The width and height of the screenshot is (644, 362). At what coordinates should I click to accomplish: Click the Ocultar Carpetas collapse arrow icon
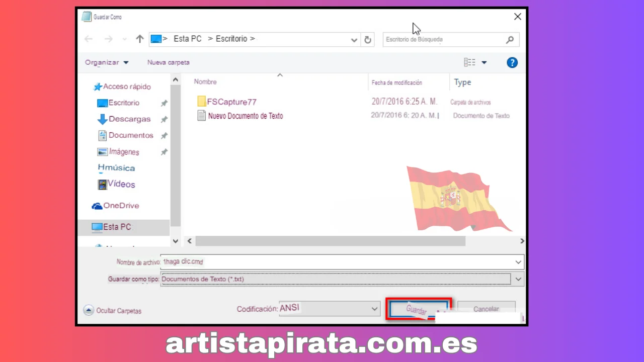point(89,311)
